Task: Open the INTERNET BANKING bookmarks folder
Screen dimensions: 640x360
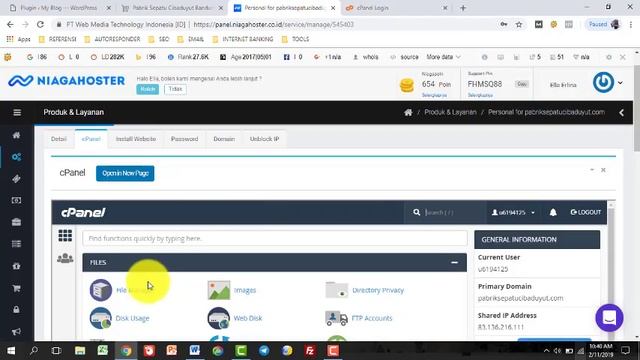Action: [244, 39]
